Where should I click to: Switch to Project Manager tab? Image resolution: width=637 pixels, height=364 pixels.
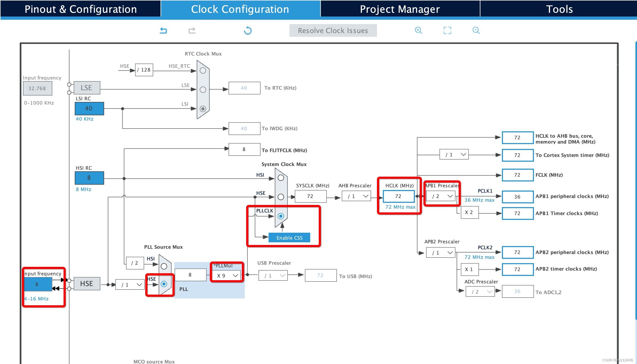click(x=400, y=9)
